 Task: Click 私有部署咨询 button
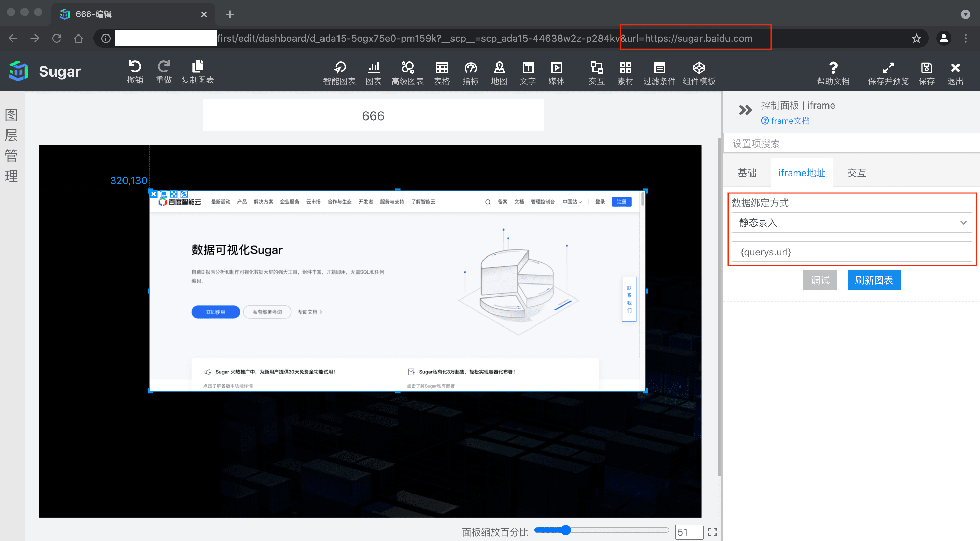[x=267, y=312]
